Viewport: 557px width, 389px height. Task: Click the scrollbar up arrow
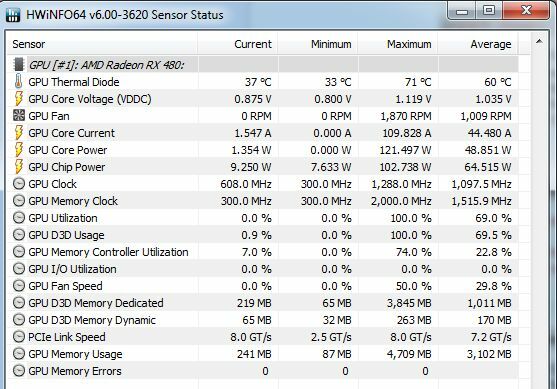tap(539, 42)
